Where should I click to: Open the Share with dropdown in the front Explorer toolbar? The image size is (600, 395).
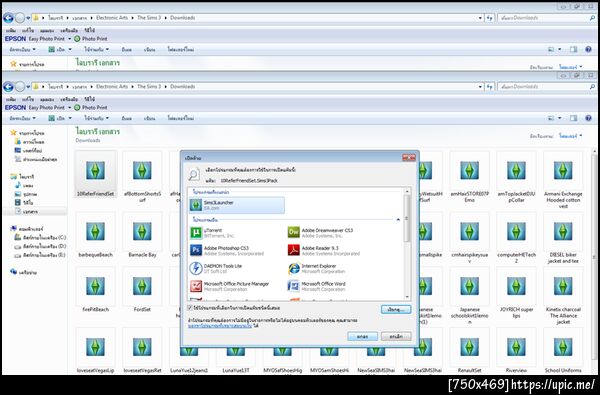click(96, 119)
